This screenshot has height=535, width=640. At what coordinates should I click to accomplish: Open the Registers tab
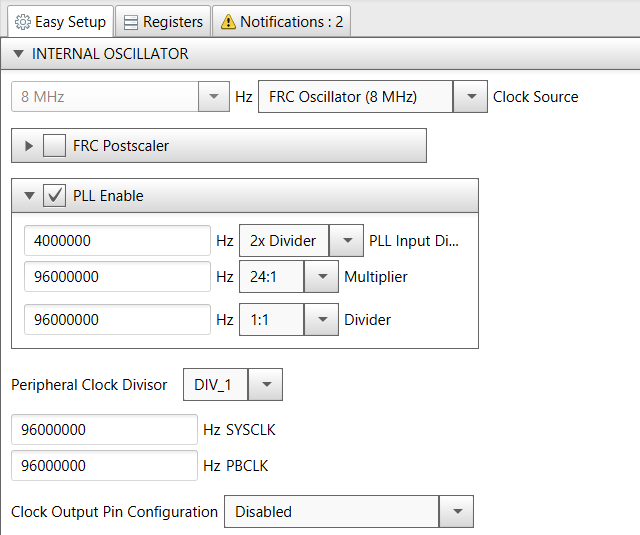coord(163,22)
